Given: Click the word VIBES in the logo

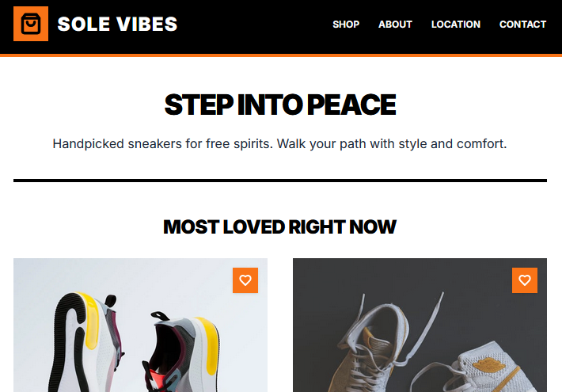Looking at the screenshot, I should [146, 25].
